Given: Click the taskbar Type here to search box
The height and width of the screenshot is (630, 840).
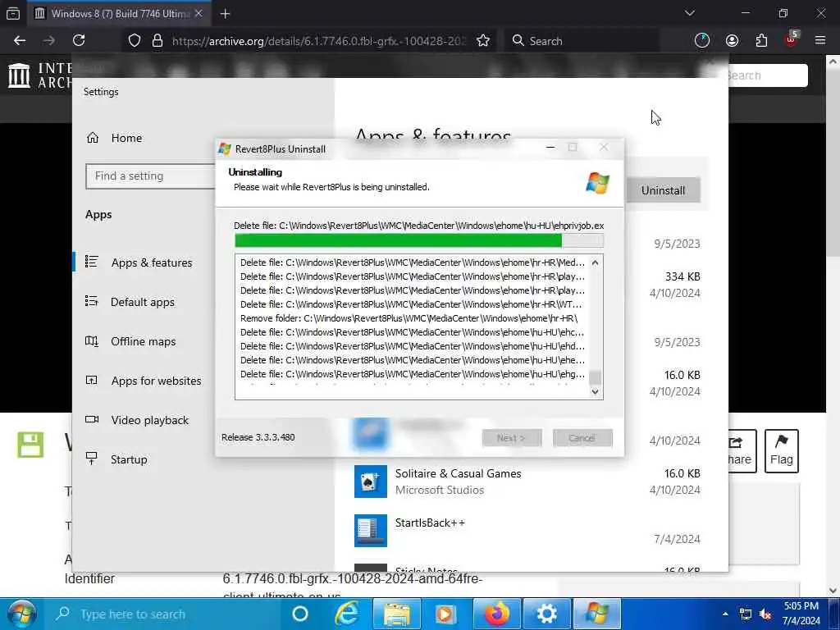Looking at the screenshot, I should pos(164,614).
